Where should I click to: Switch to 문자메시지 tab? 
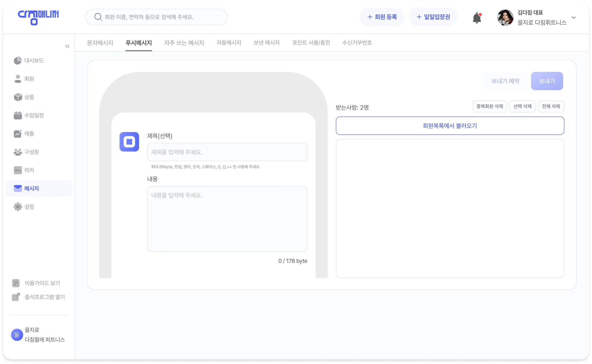coord(100,43)
